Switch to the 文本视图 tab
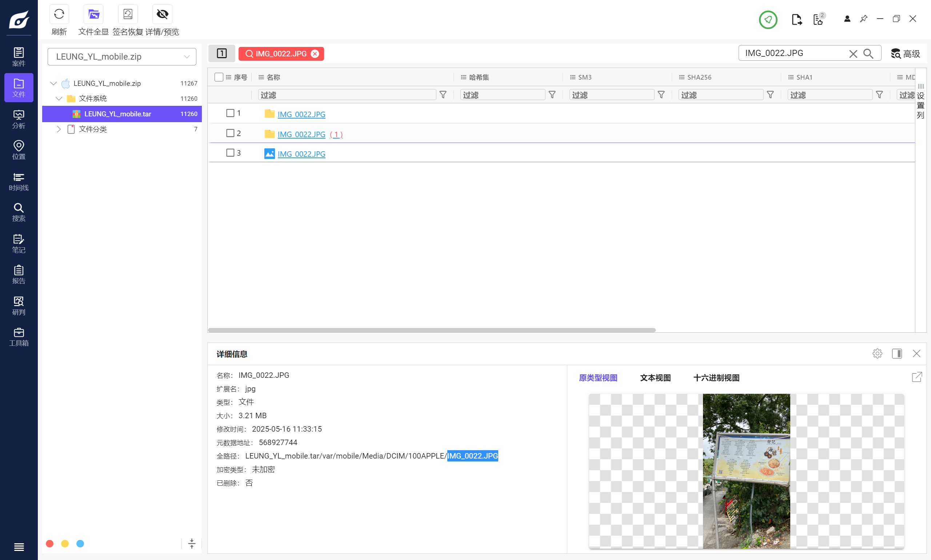The image size is (931, 560). (x=655, y=378)
